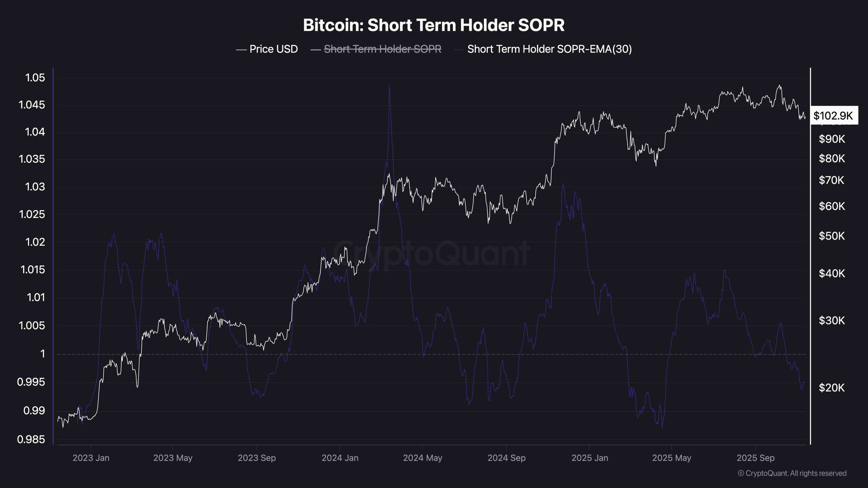This screenshot has height=488, width=868.
Task: Click the CryptoQuant copyright notice text
Action: pyautogui.click(x=792, y=473)
